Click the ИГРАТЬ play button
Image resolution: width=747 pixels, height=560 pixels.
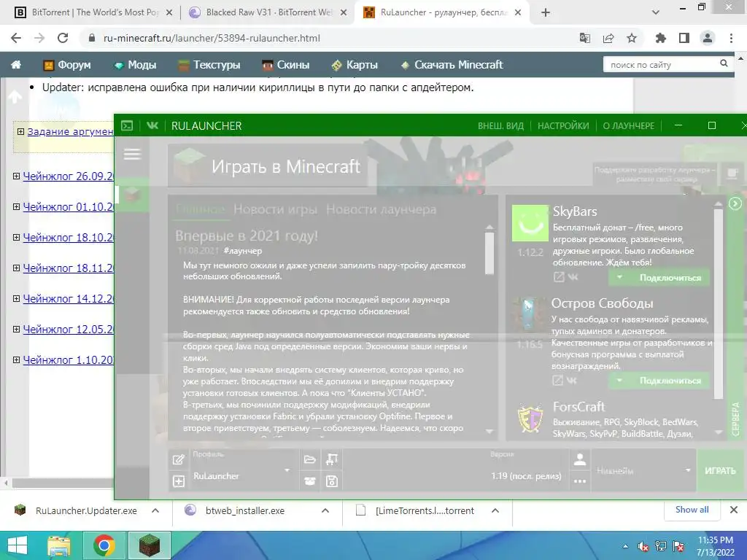click(720, 470)
